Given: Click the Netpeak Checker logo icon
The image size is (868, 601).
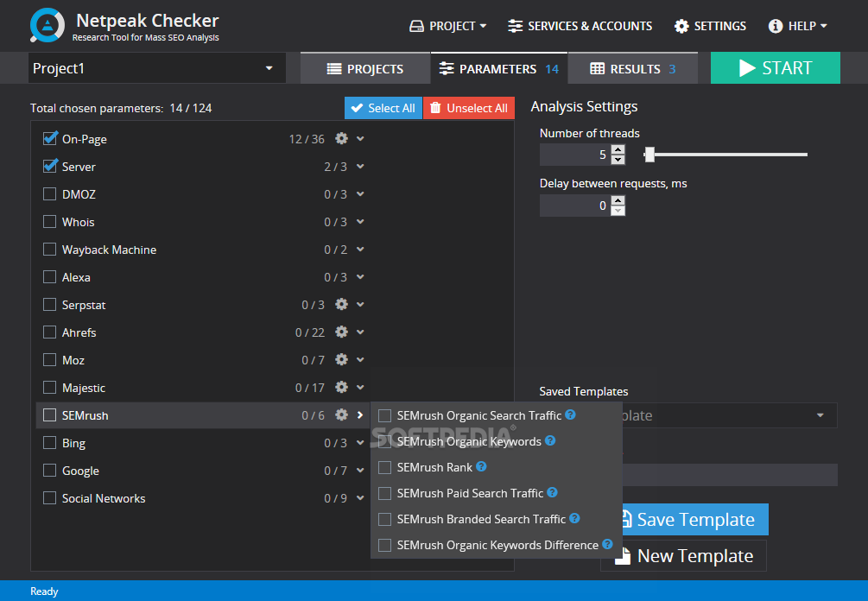Looking at the screenshot, I should [x=47, y=25].
